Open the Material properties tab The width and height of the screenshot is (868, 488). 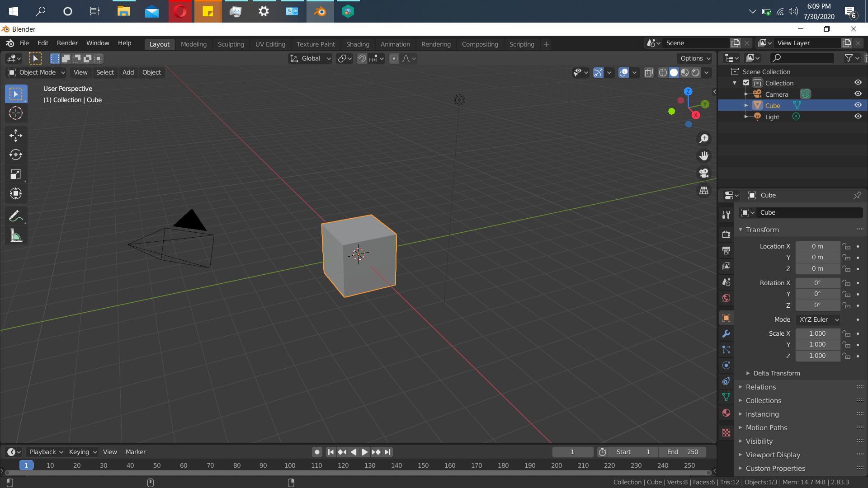pyautogui.click(x=726, y=413)
